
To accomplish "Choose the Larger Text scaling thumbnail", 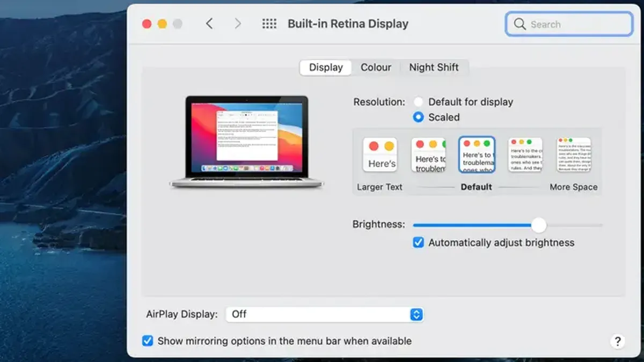I will 380,155.
